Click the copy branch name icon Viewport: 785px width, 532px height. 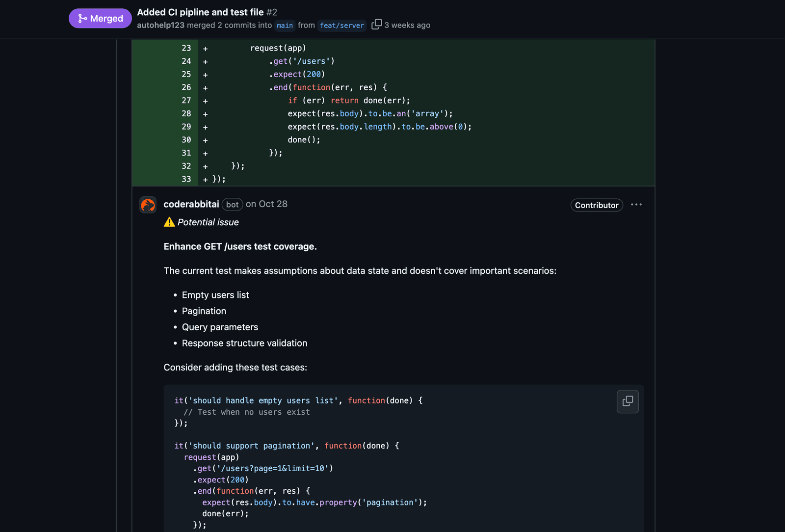click(377, 24)
